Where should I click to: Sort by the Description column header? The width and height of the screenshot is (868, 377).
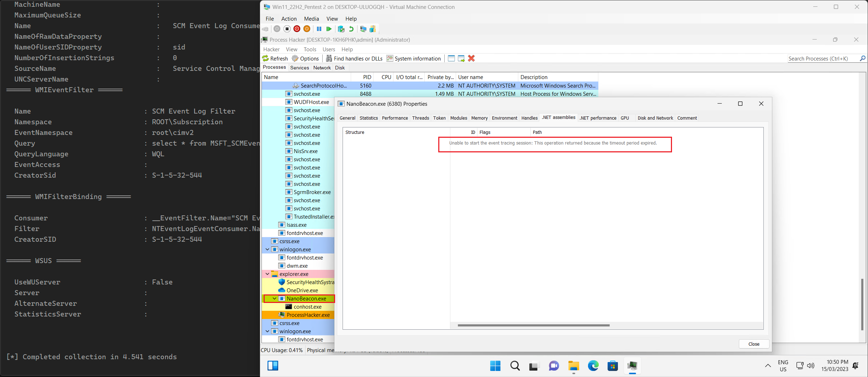click(x=558, y=77)
